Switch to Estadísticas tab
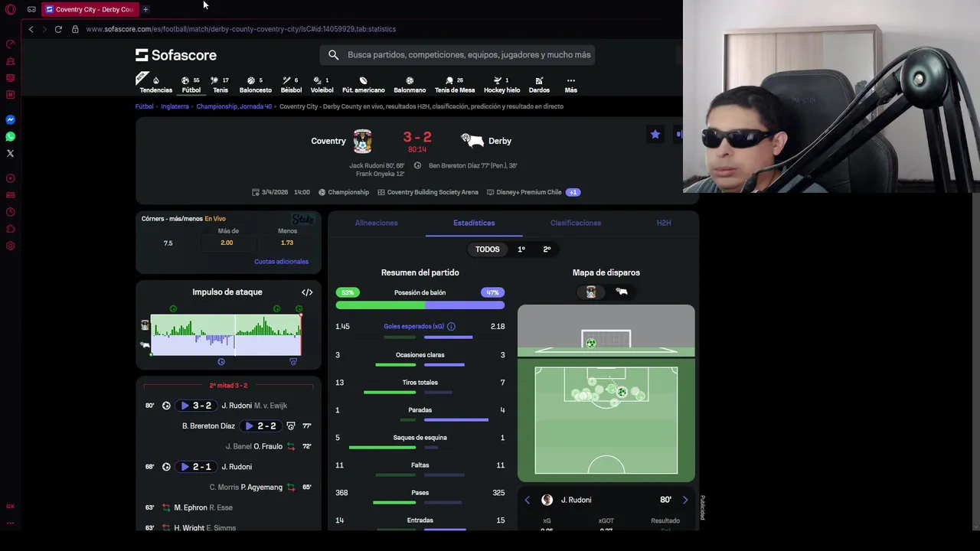 (474, 223)
